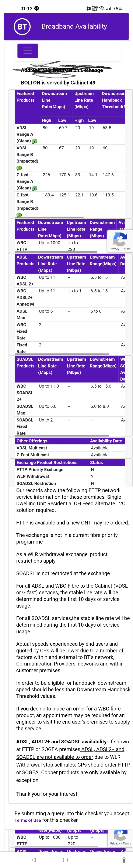The image size is (133, 868).
Task: Open the Android recent apps button
Action: tap(97, 860)
